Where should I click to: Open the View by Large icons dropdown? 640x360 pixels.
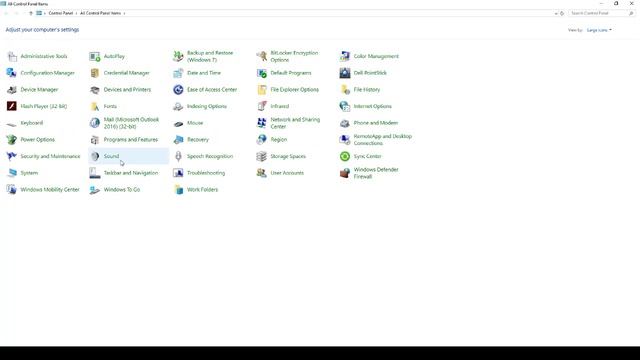(599, 30)
